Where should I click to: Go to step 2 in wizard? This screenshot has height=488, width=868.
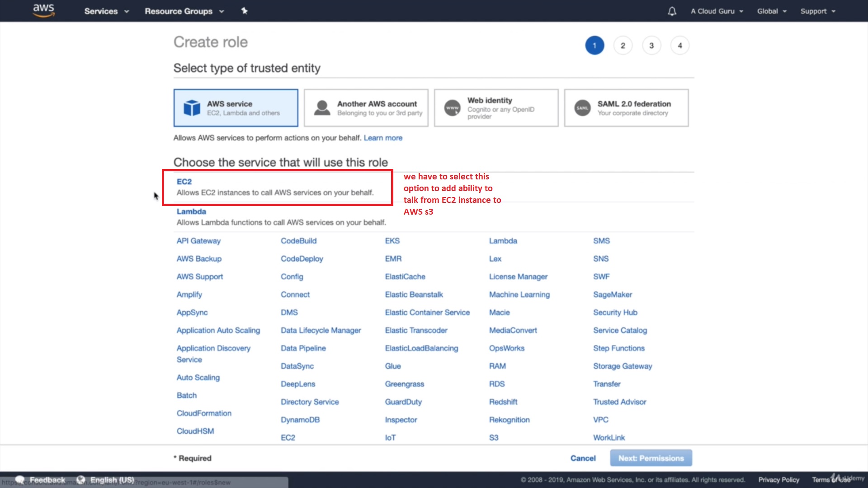click(x=623, y=46)
